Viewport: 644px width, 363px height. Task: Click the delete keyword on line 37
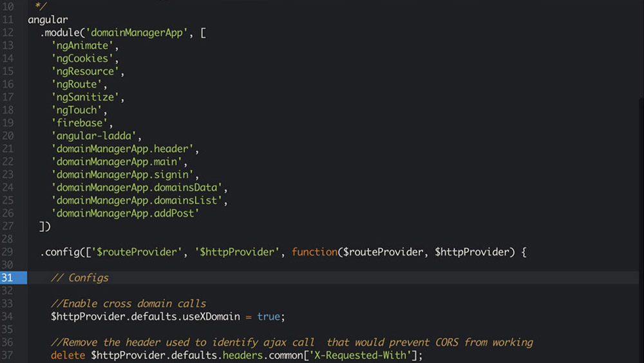pos(68,355)
